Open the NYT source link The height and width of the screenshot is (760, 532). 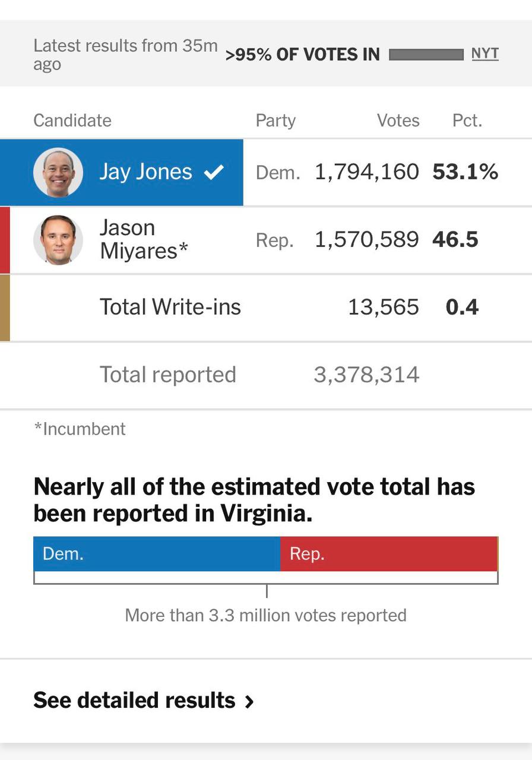click(x=484, y=54)
